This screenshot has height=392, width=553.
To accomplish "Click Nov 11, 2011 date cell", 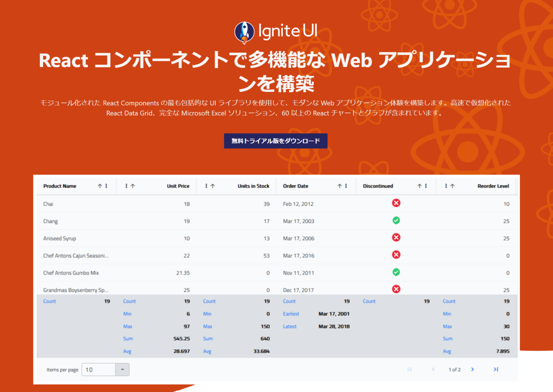I will (299, 273).
